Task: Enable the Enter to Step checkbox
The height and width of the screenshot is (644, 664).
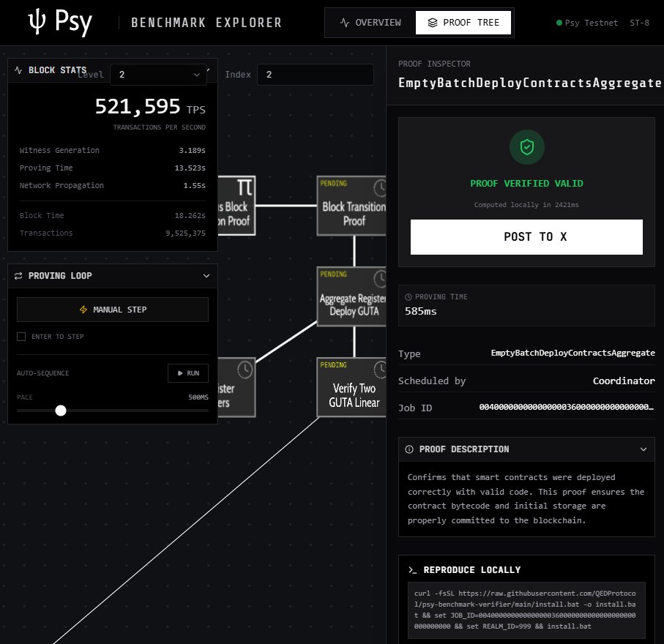Action: [x=21, y=337]
